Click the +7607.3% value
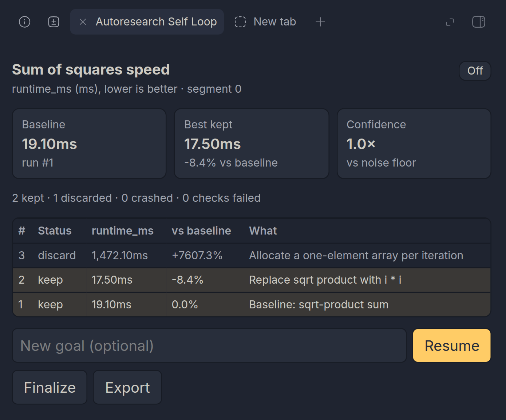The image size is (506, 420). click(x=197, y=255)
